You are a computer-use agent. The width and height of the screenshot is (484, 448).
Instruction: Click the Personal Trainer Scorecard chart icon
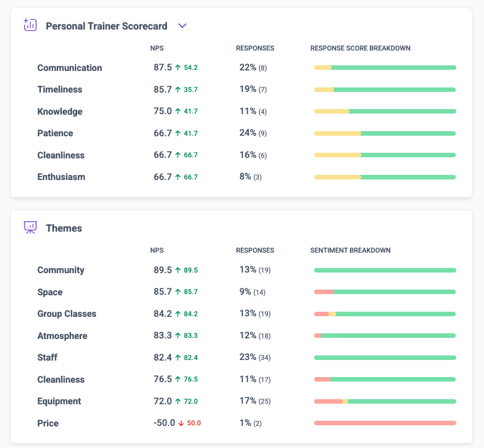(30, 25)
